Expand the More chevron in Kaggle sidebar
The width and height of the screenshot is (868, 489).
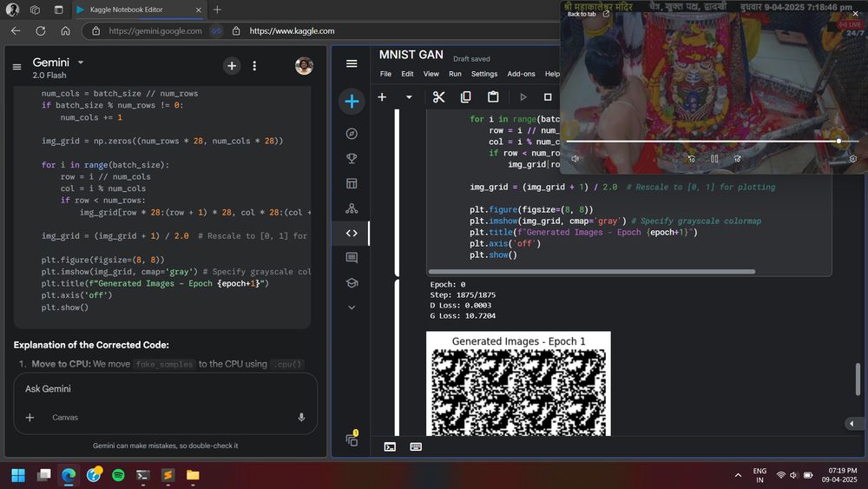(x=352, y=307)
